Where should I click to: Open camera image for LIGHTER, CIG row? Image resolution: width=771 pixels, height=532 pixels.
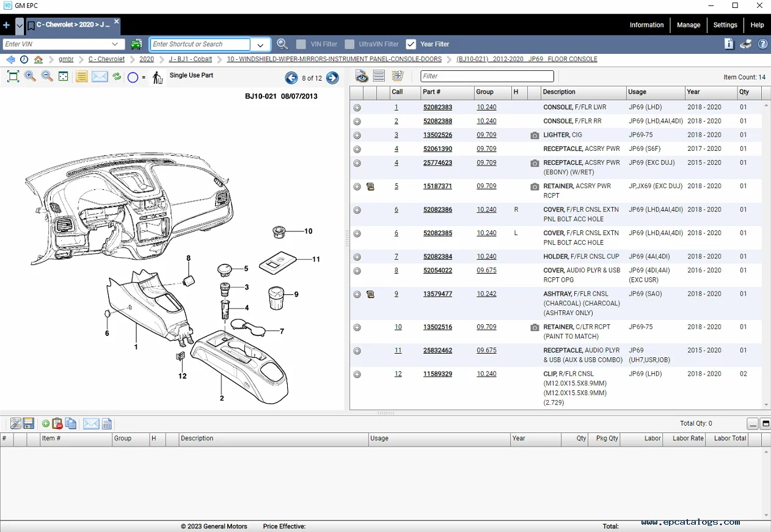point(535,136)
